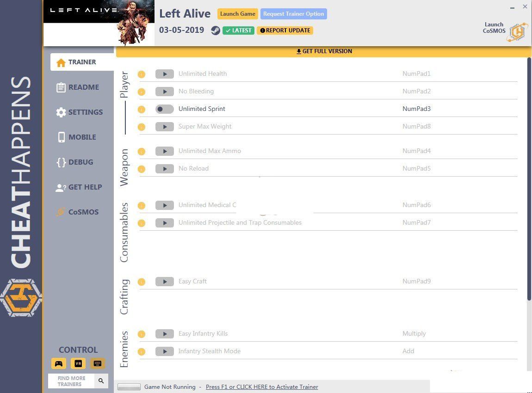
Task: Toggle Super Max Weight cheat
Action: [x=165, y=127]
